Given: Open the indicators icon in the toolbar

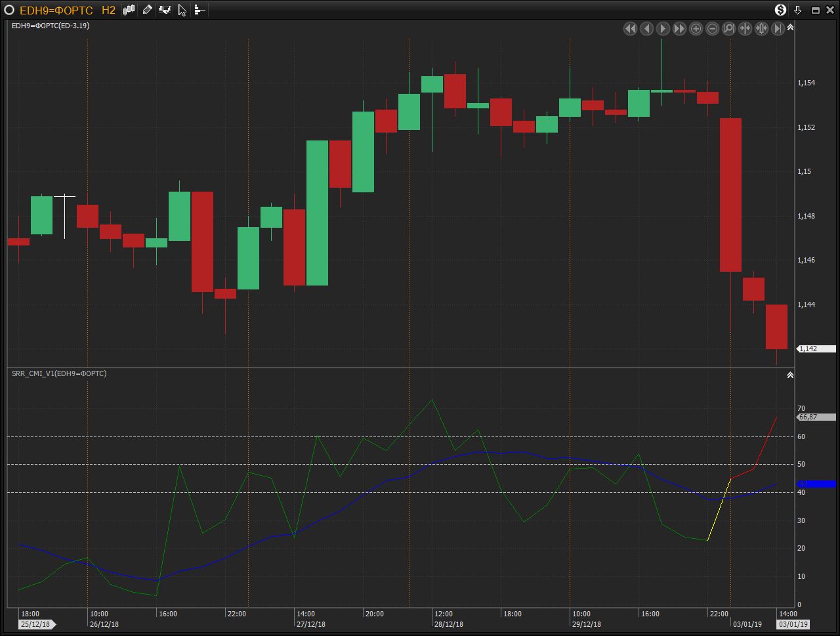Looking at the screenshot, I should [165, 10].
